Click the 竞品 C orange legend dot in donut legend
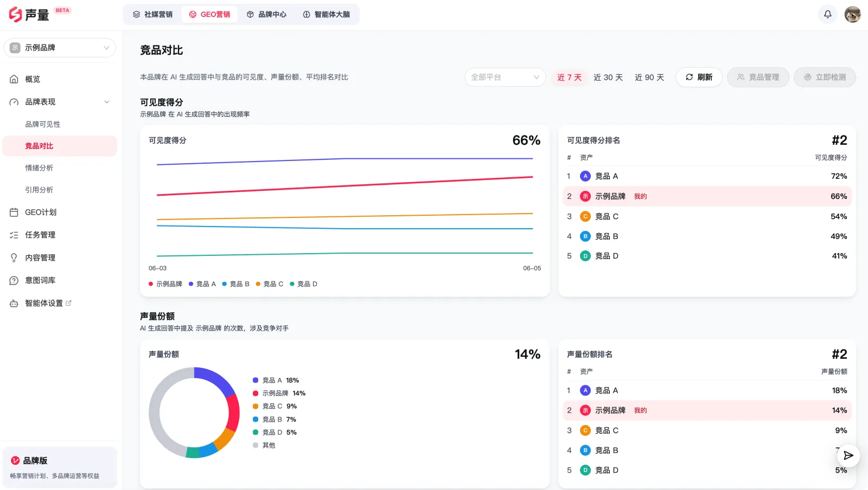Image resolution: width=868 pixels, height=490 pixels. point(256,407)
